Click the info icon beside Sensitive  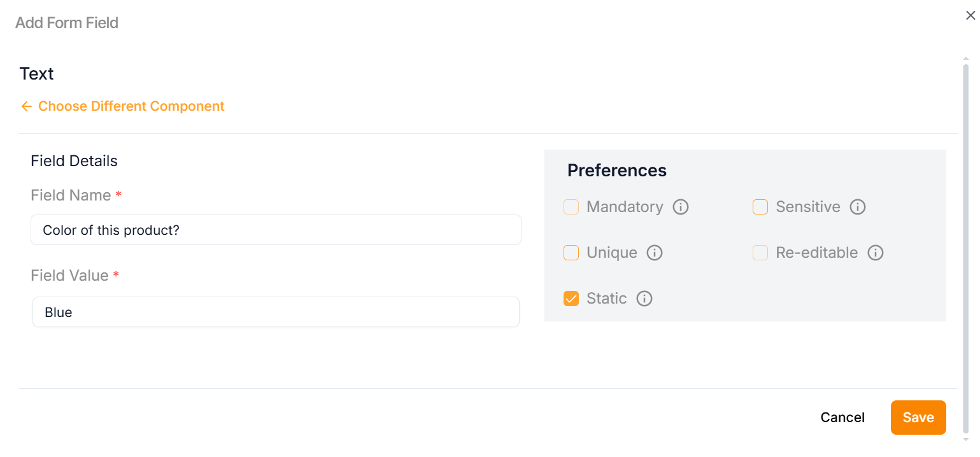[x=858, y=207]
